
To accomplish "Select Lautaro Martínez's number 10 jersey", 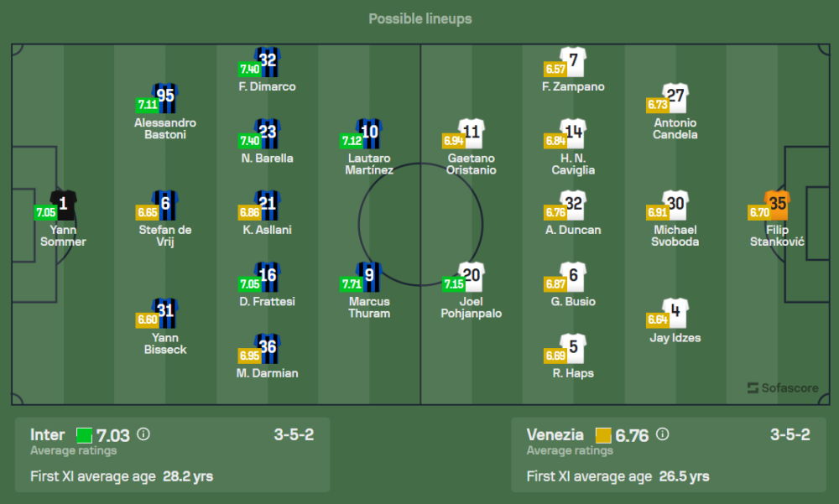I will (368, 132).
